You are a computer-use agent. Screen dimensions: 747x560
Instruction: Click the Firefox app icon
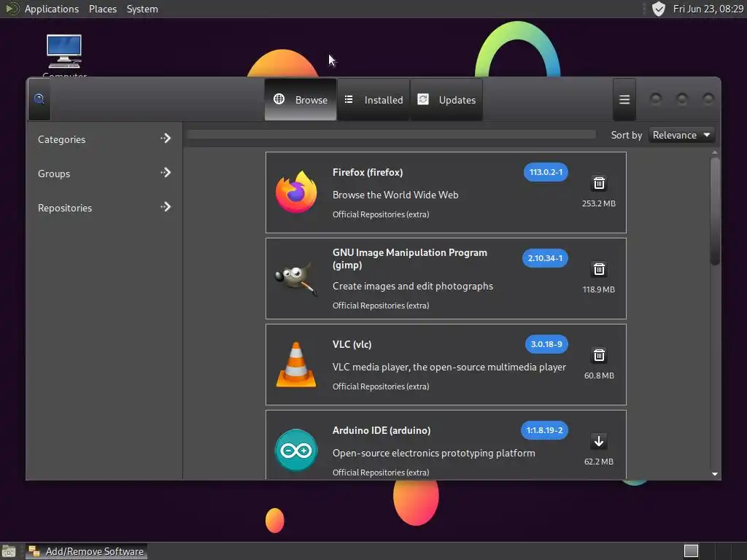tap(296, 192)
